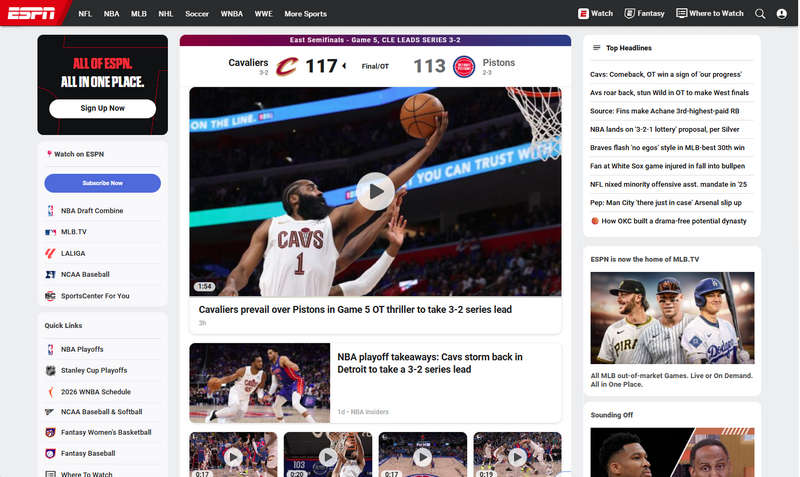Screen dimensions: 800x477
Task: Click the East Semifinals Game 5 banner
Action: (x=375, y=40)
